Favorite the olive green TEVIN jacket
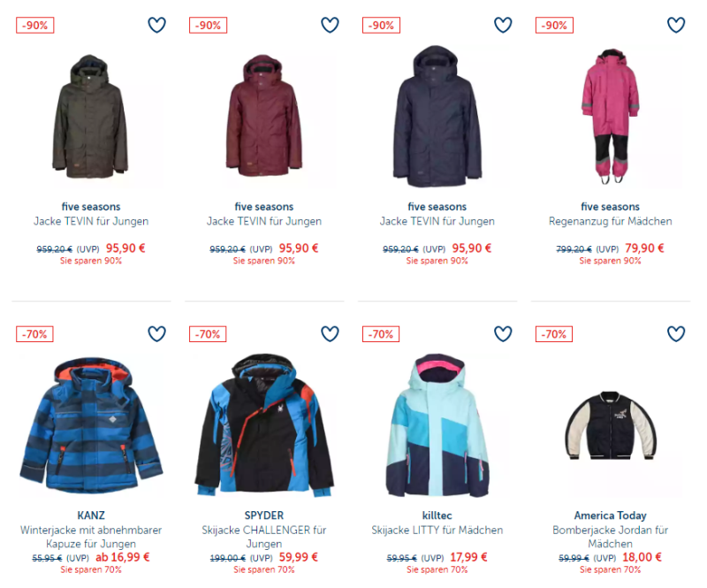 (157, 25)
